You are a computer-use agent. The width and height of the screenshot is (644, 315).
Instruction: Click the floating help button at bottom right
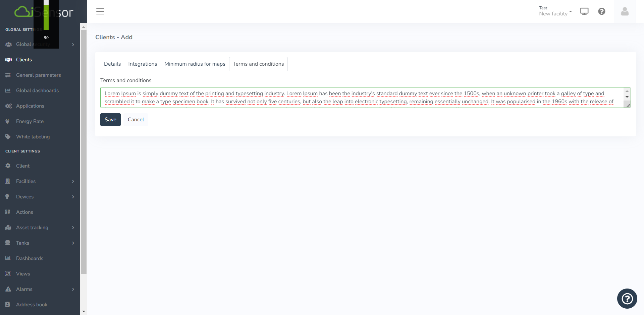[x=627, y=298]
